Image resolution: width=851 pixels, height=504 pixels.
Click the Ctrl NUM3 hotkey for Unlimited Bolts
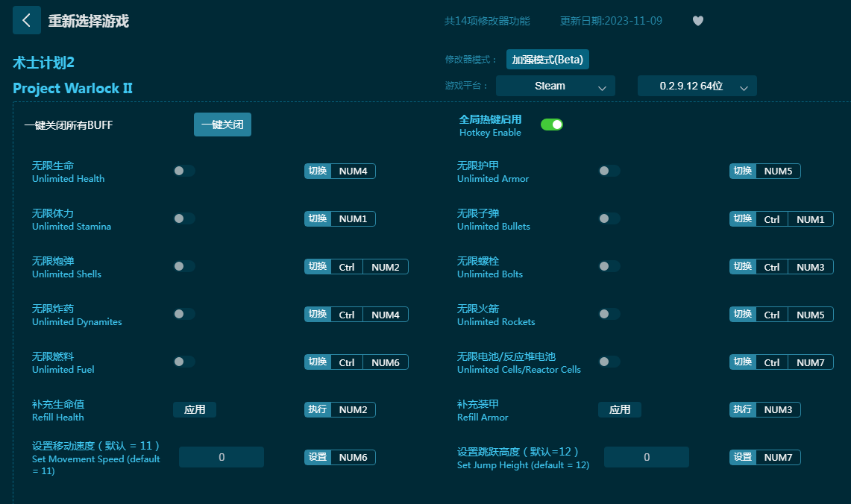(x=781, y=267)
